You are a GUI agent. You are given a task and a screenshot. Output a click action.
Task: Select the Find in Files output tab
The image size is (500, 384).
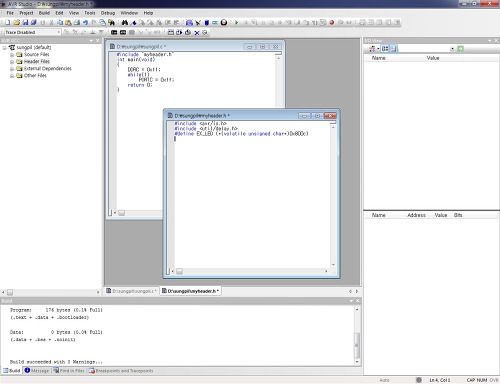pyautogui.click(x=69, y=371)
